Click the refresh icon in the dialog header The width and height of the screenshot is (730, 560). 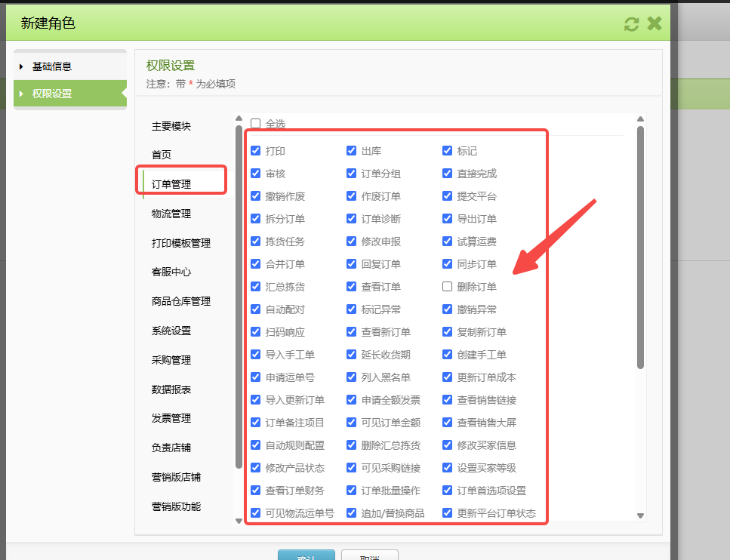tap(631, 23)
